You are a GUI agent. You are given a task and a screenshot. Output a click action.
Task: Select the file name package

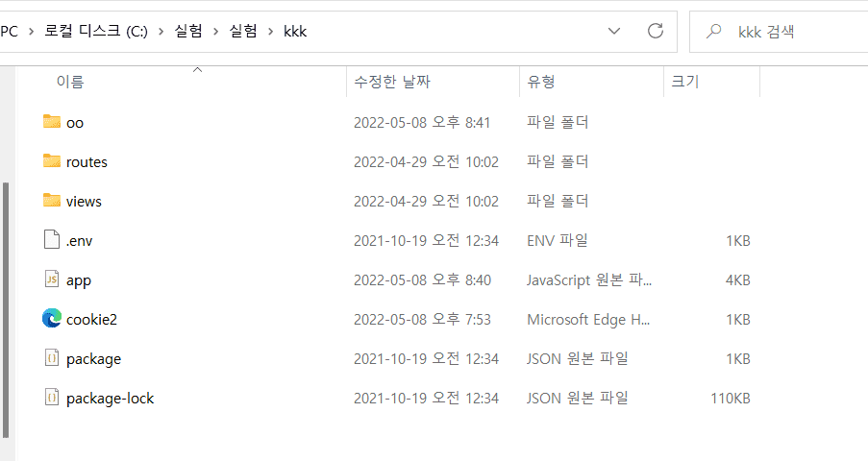click(93, 360)
